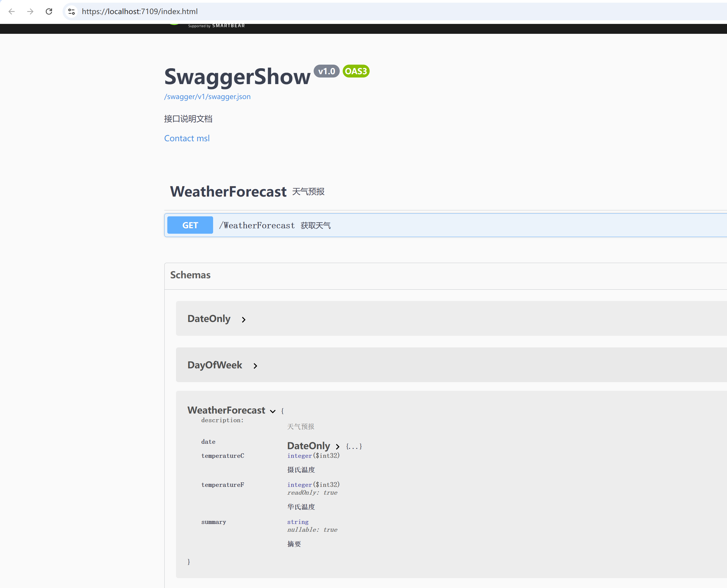Expand the nested DateOnly property chevron
The width and height of the screenshot is (727, 588).
pyautogui.click(x=337, y=446)
